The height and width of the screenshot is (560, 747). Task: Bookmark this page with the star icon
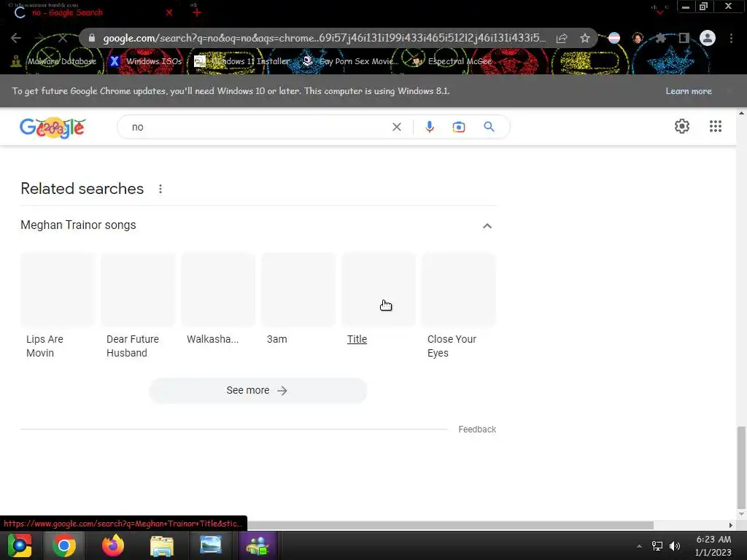585,38
